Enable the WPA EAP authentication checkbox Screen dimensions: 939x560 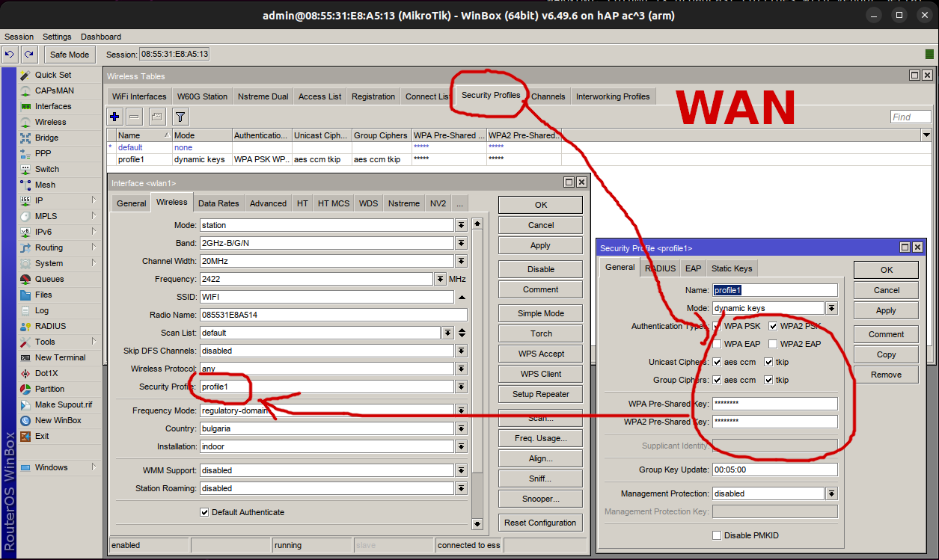[717, 344]
